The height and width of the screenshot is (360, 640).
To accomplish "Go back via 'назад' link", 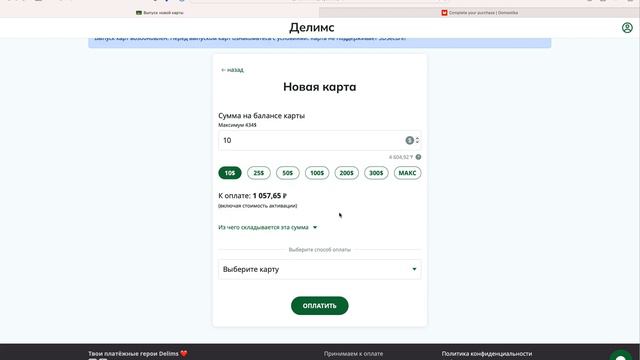I will coord(232,70).
